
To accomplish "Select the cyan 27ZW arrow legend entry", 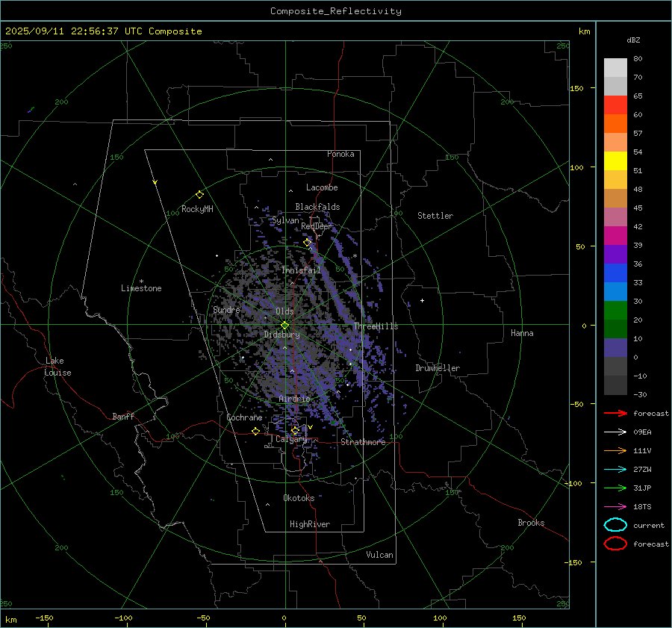I will 615,470.
